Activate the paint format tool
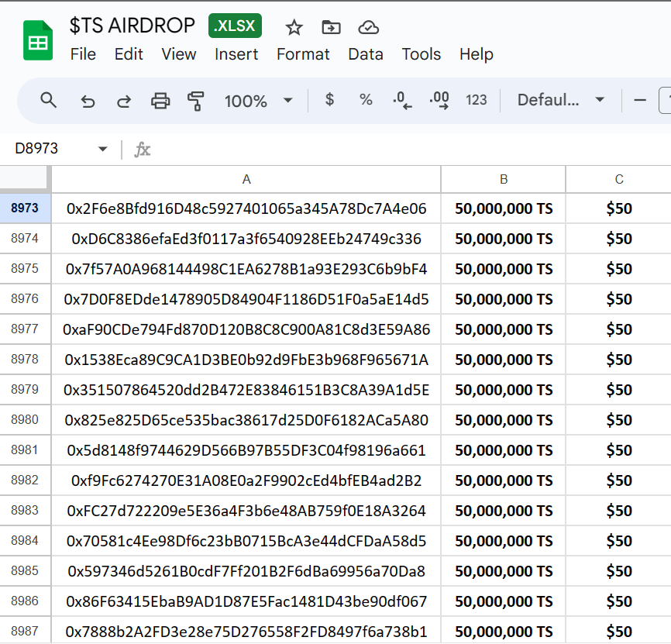This screenshot has height=644, width=671. pos(195,101)
